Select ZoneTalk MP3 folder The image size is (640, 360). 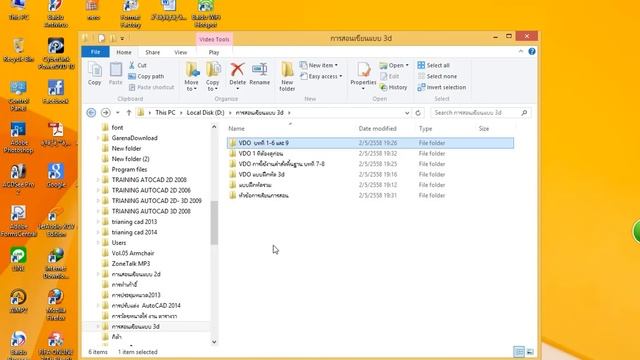tap(131, 264)
